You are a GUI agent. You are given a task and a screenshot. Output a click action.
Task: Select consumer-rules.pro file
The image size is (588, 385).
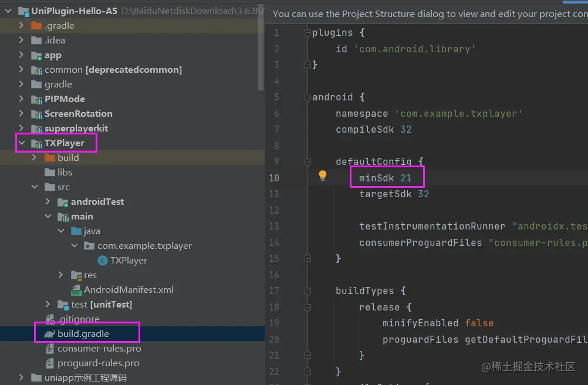pyautogui.click(x=99, y=348)
